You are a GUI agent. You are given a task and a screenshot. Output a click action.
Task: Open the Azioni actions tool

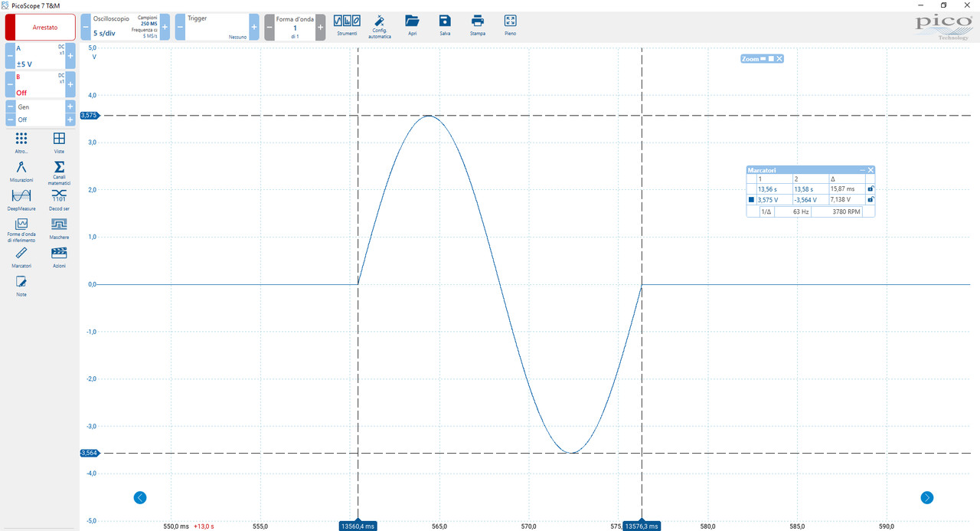pos(59,257)
